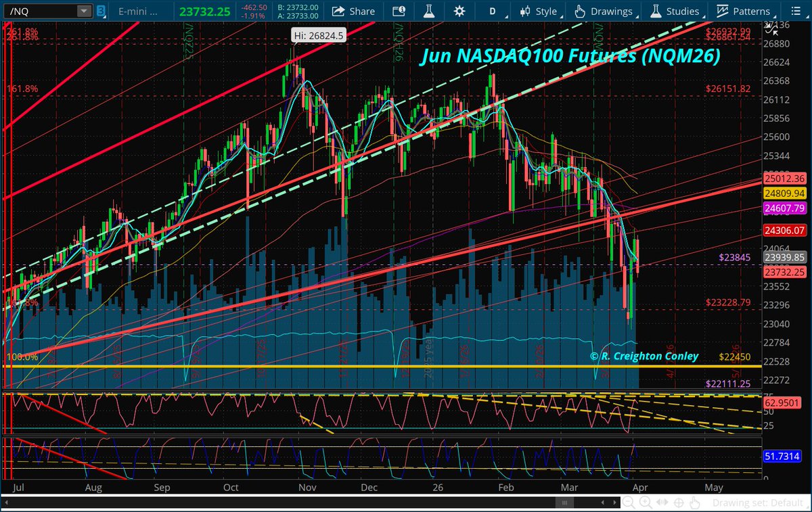Screen dimensions: 812x512
Task: Click the Share button
Action: (x=354, y=11)
